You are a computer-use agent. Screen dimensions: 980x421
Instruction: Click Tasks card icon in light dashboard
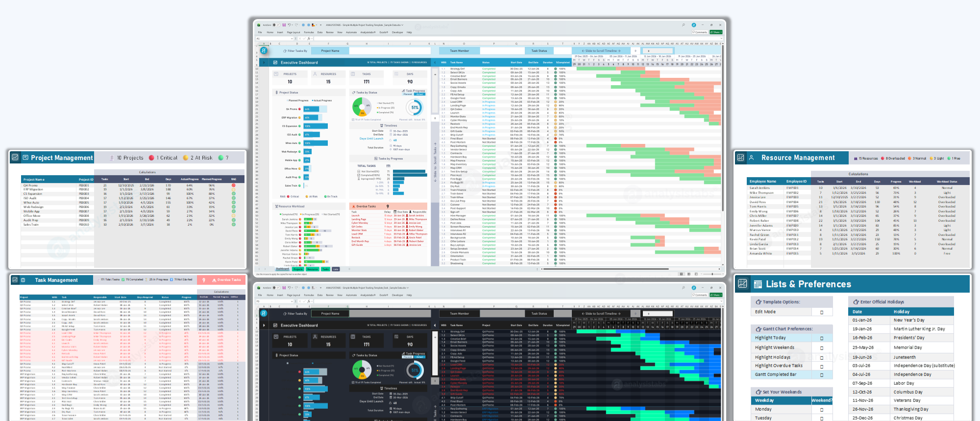[x=353, y=74]
